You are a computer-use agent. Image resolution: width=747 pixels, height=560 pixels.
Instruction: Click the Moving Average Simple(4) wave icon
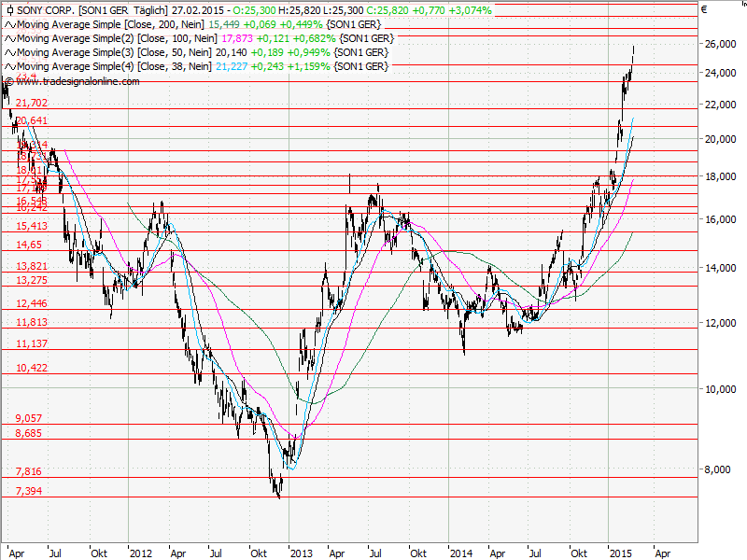[9, 65]
